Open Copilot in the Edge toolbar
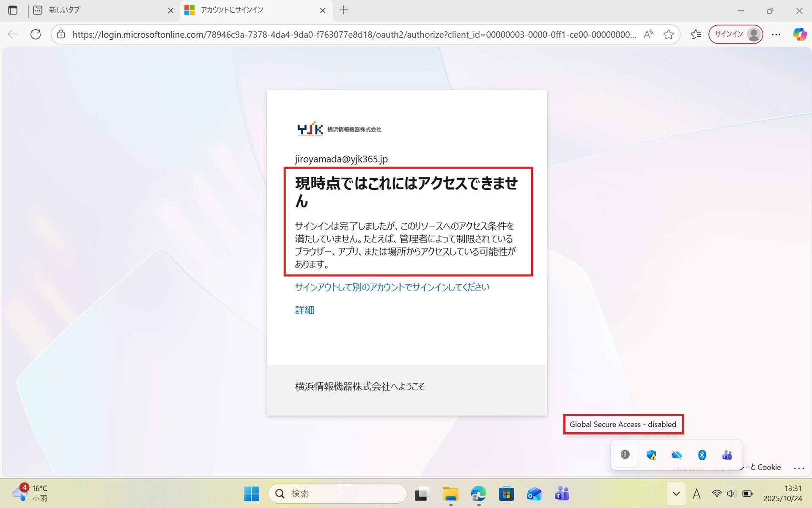 coord(799,34)
